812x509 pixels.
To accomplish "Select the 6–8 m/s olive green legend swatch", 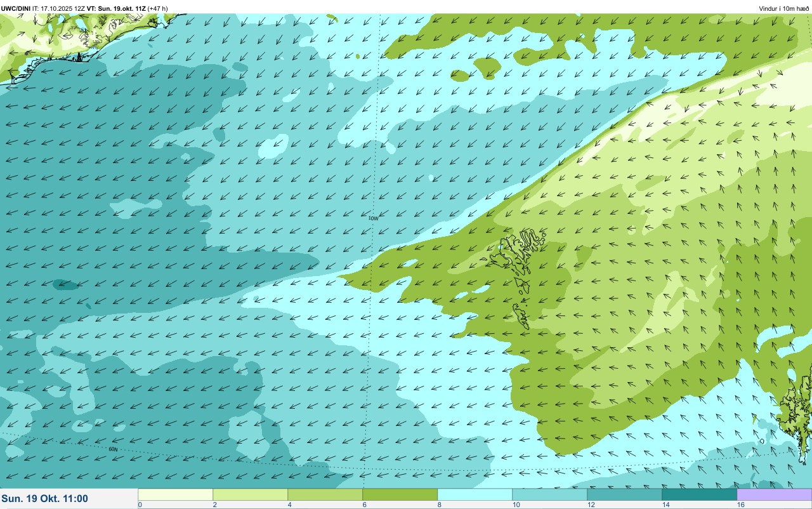I will point(400,494).
